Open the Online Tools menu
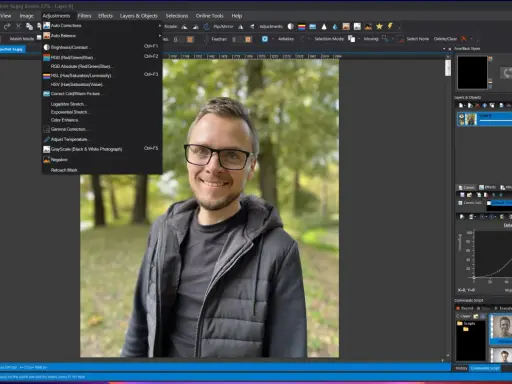Screen dimensions: 512x384 pos(209,16)
